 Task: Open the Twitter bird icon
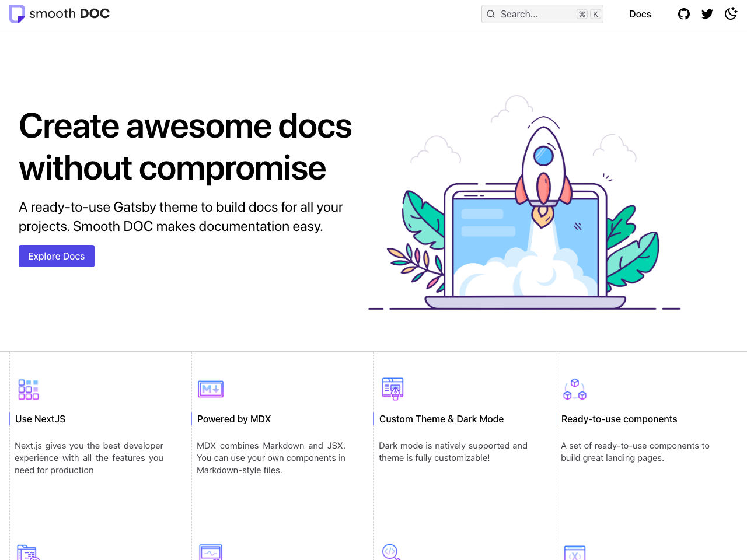coord(707,14)
